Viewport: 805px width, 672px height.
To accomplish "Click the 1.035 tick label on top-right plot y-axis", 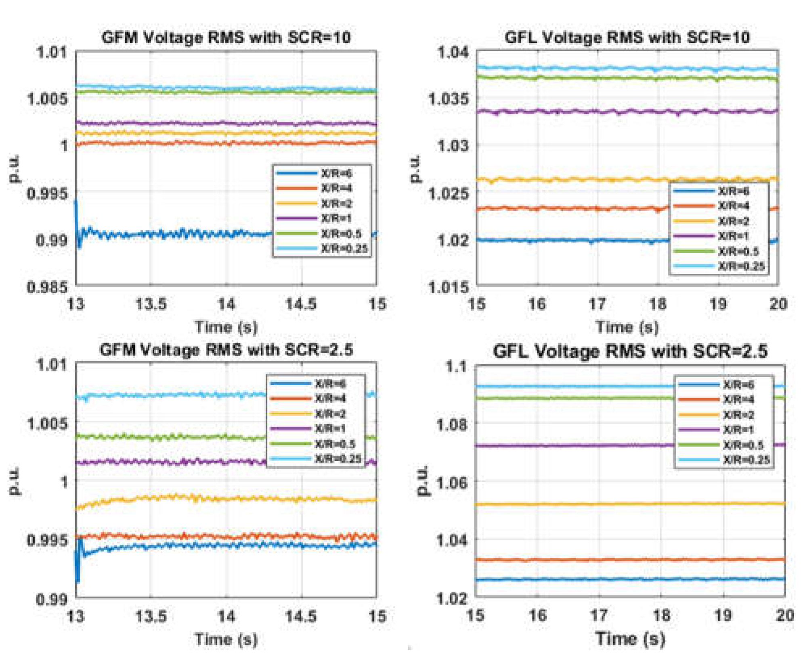I will (x=449, y=99).
